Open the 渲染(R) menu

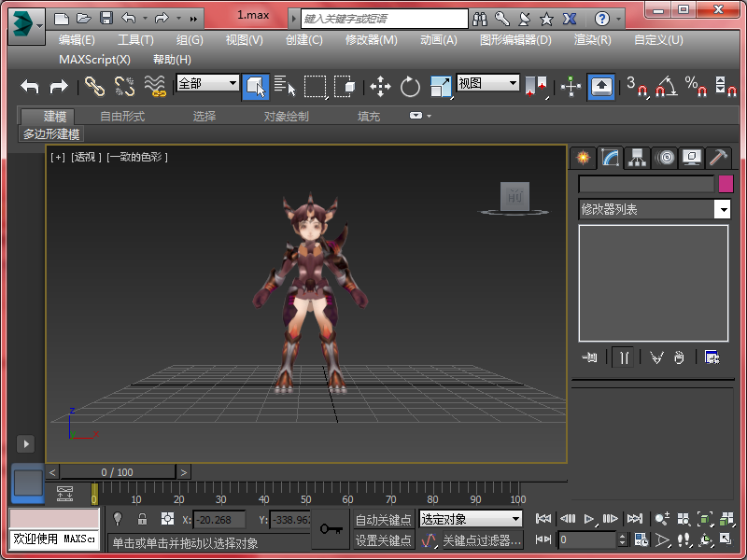click(592, 40)
